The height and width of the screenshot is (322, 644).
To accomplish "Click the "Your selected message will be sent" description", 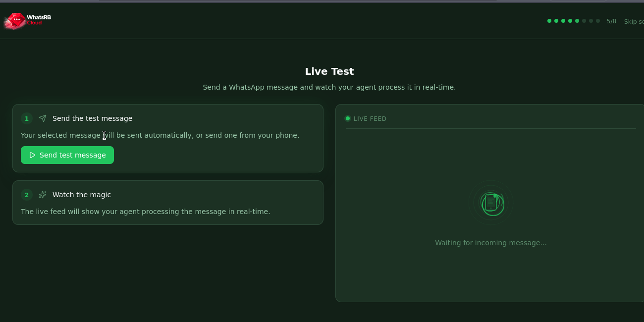I will [160, 135].
